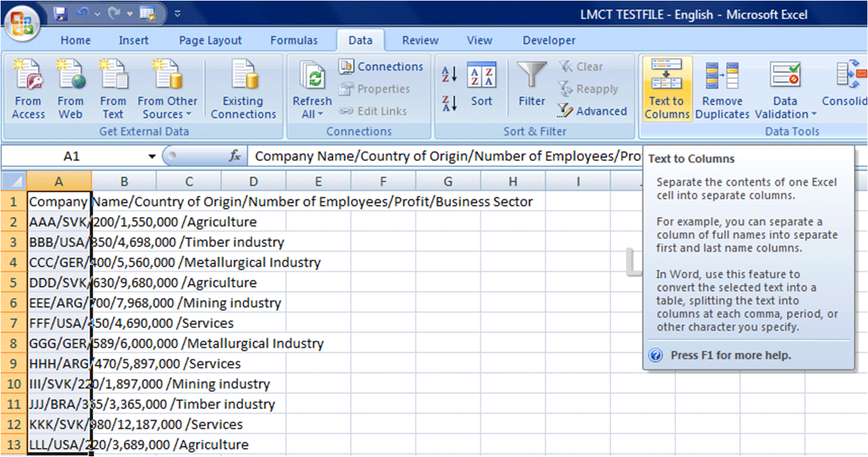The height and width of the screenshot is (457, 868).
Task: Open Customize Quick Access Toolbar dropdown
Action: click(178, 14)
